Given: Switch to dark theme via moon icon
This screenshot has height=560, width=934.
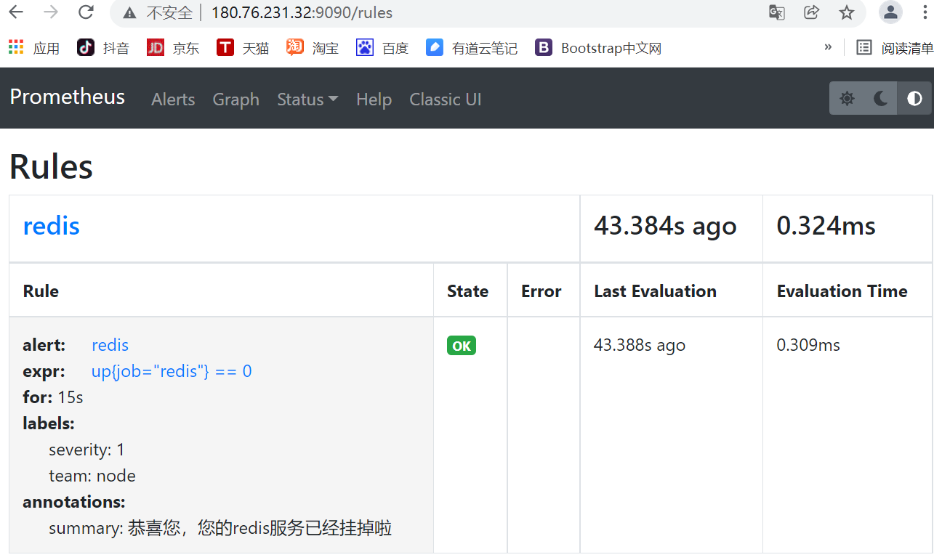Looking at the screenshot, I should 879,98.
